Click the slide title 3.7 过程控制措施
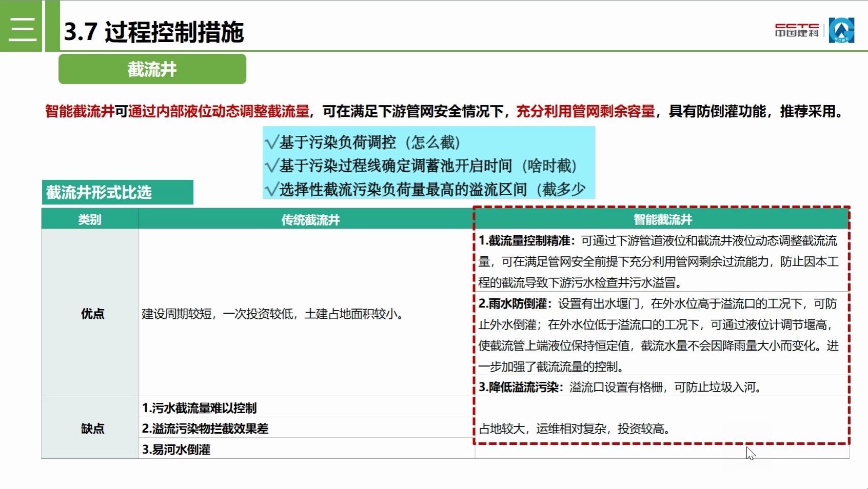Image resolution: width=868 pixels, height=489 pixels. pyautogui.click(x=154, y=32)
